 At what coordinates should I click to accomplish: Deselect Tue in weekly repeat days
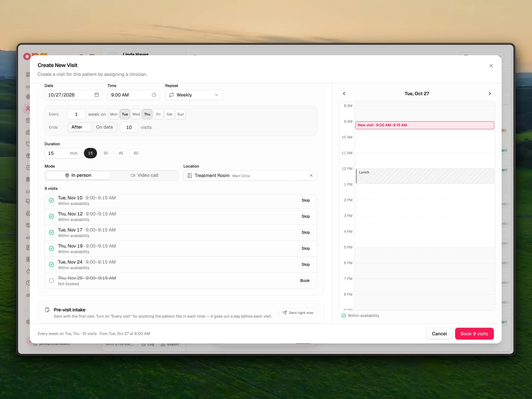pyautogui.click(x=125, y=114)
